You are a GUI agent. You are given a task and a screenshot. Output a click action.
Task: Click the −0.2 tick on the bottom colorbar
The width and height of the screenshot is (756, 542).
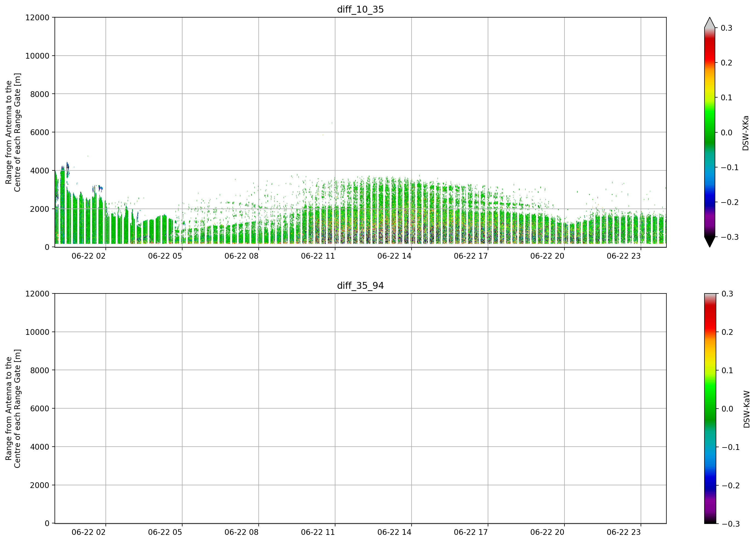click(731, 486)
